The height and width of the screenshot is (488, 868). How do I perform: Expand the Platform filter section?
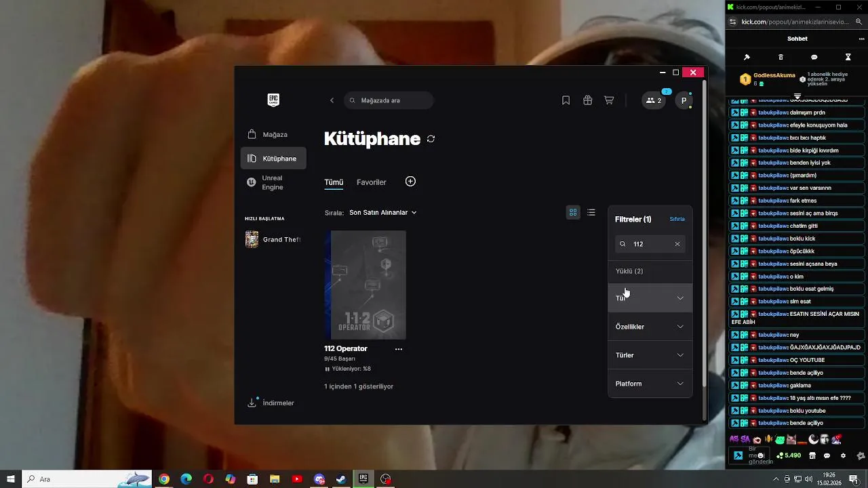(650, 384)
